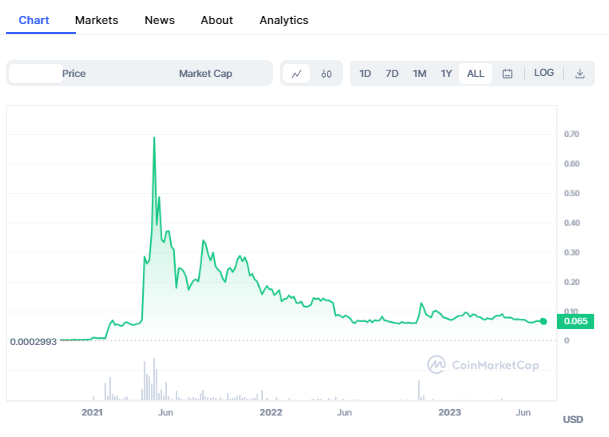Open the About tab
609x437 pixels.
click(x=217, y=20)
